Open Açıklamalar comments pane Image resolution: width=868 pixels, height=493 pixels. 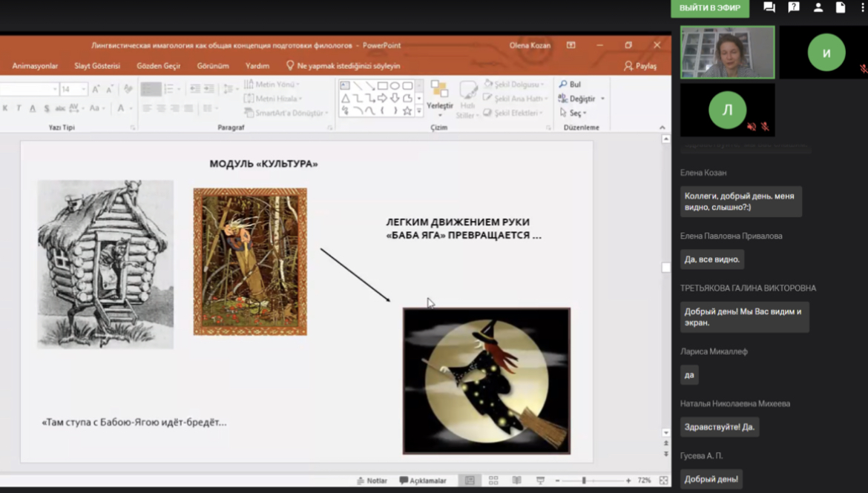(423, 480)
